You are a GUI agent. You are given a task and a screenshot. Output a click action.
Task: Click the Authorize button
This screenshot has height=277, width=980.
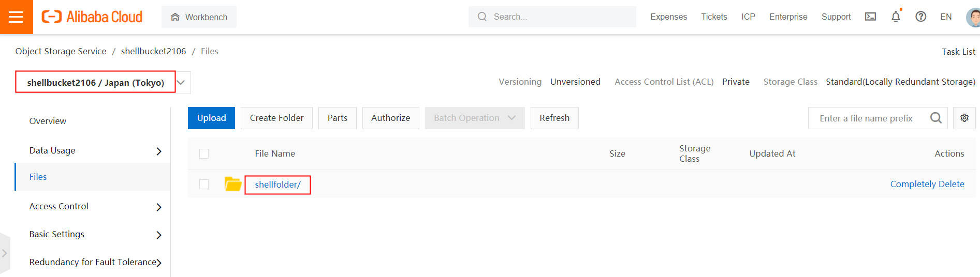390,118
